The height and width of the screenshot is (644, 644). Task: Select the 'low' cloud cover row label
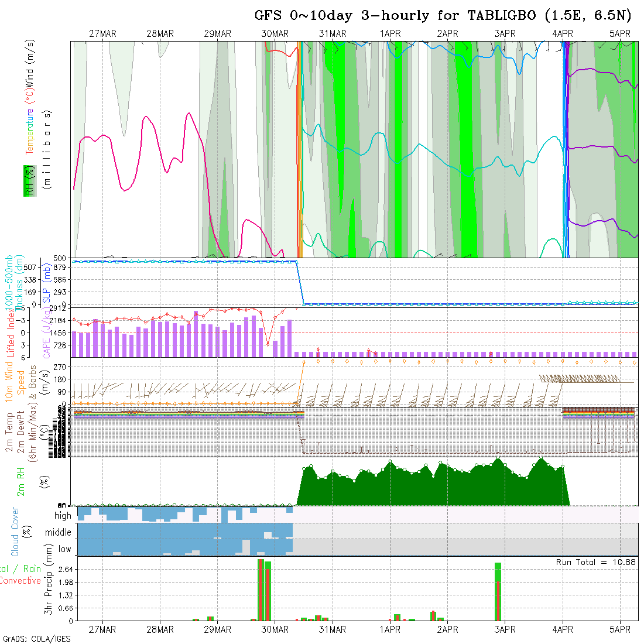pyautogui.click(x=64, y=549)
